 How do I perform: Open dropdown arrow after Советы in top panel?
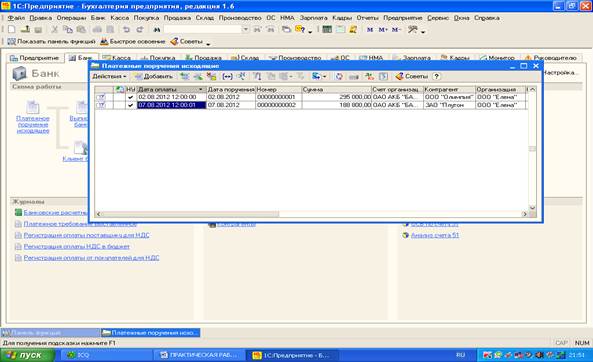click(208, 44)
